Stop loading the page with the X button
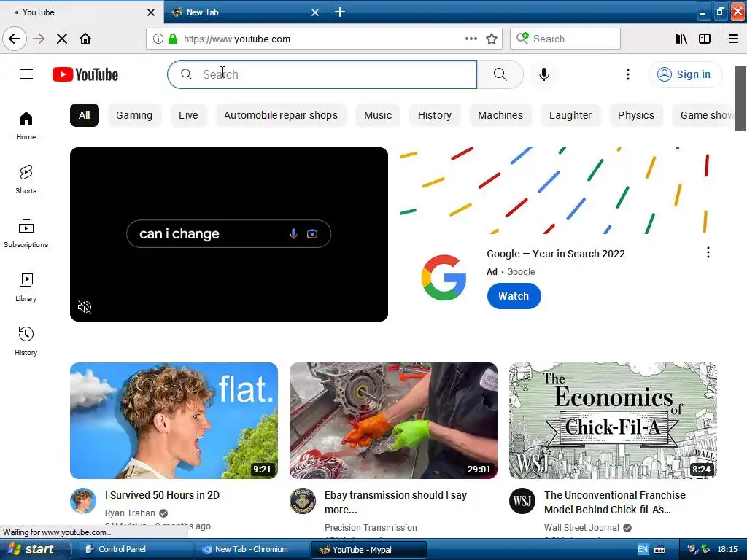 pos(62,39)
